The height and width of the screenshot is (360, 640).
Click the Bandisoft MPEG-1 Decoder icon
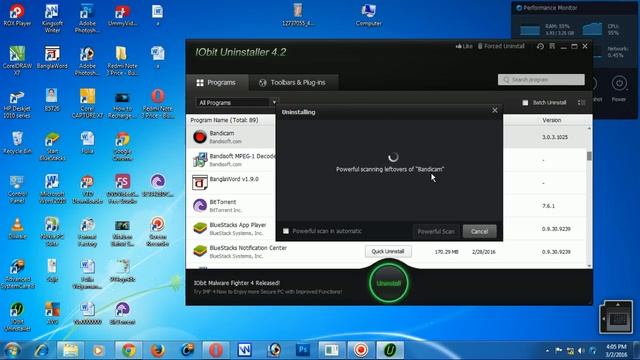coord(200,160)
